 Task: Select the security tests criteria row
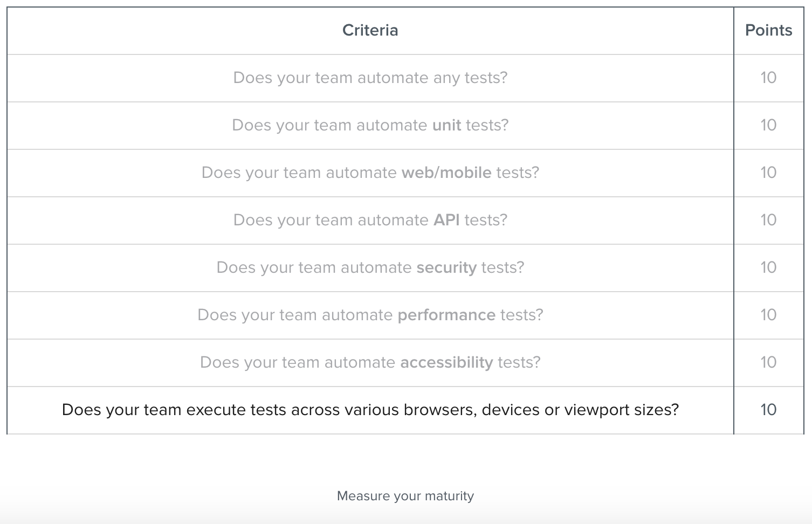point(370,267)
